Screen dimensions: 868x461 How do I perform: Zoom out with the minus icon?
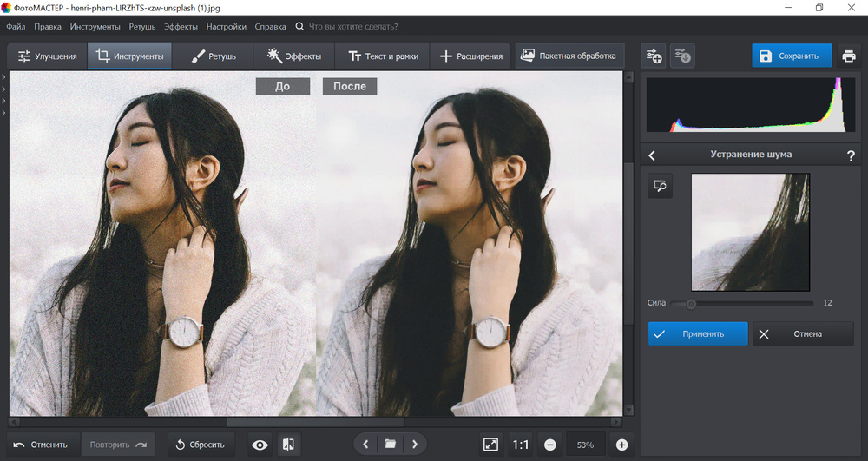(550, 445)
